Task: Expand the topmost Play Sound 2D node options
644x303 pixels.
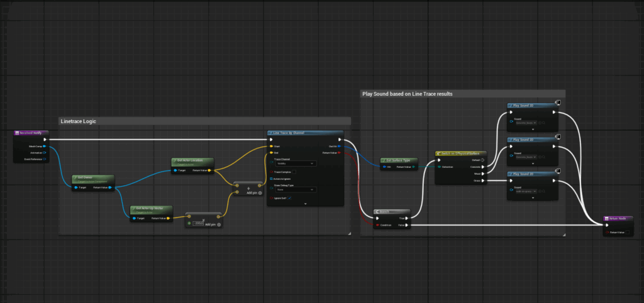Action: click(533, 130)
